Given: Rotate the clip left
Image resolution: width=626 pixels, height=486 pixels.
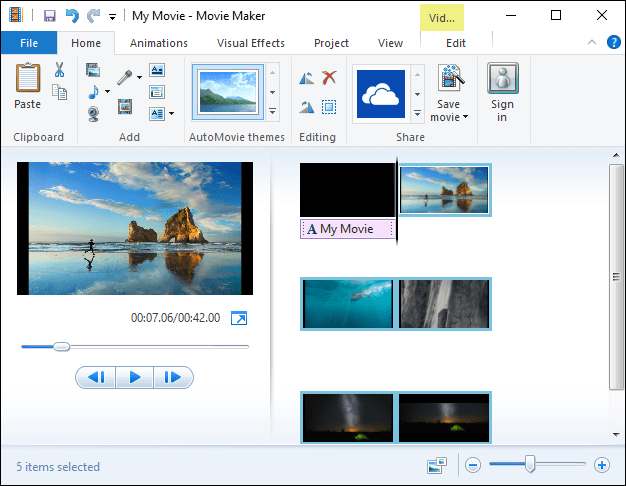Looking at the screenshot, I should [307, 77].
